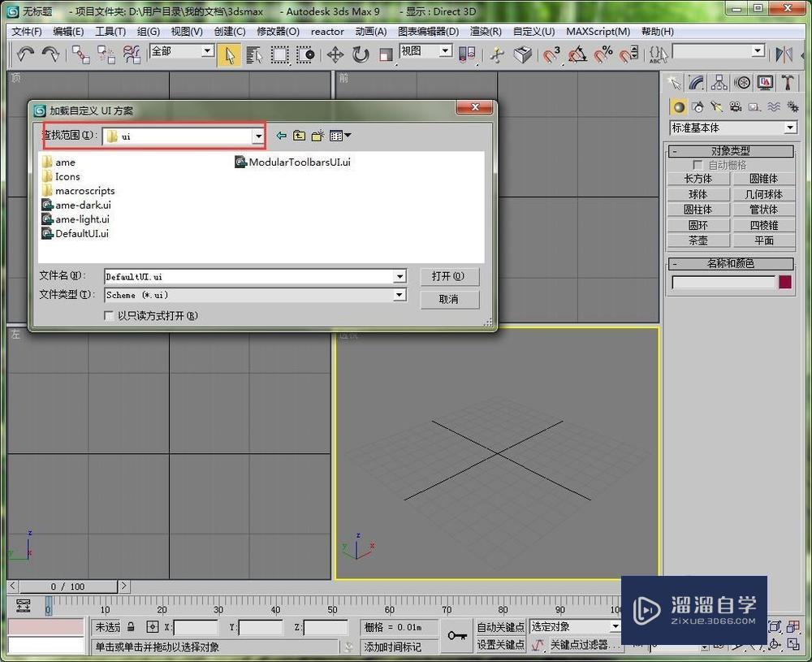Check the 以只读方式打开 checkbox
This screenshot has height=662, width=812.
(x=109, y=315)
